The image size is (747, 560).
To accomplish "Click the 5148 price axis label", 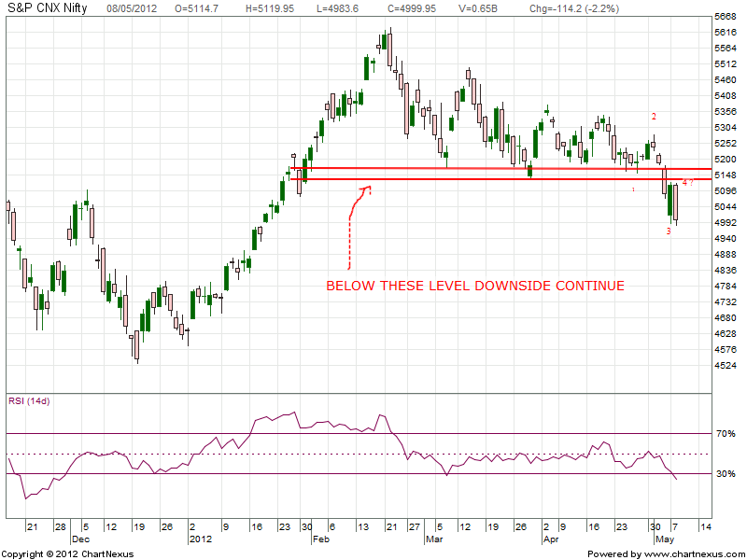I will [x=726, y=175].
